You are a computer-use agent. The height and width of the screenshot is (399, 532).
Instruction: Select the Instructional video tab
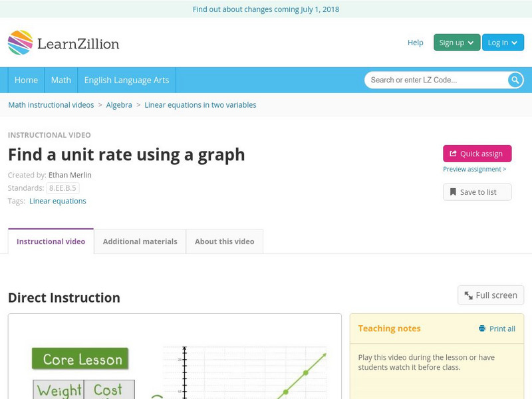pos(51,241)
